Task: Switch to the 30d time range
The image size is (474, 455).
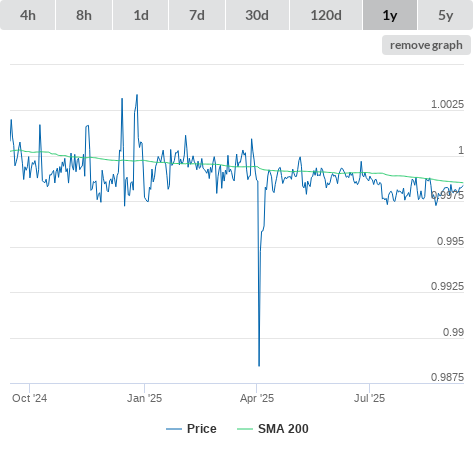Action: click(x=257, y=15)
